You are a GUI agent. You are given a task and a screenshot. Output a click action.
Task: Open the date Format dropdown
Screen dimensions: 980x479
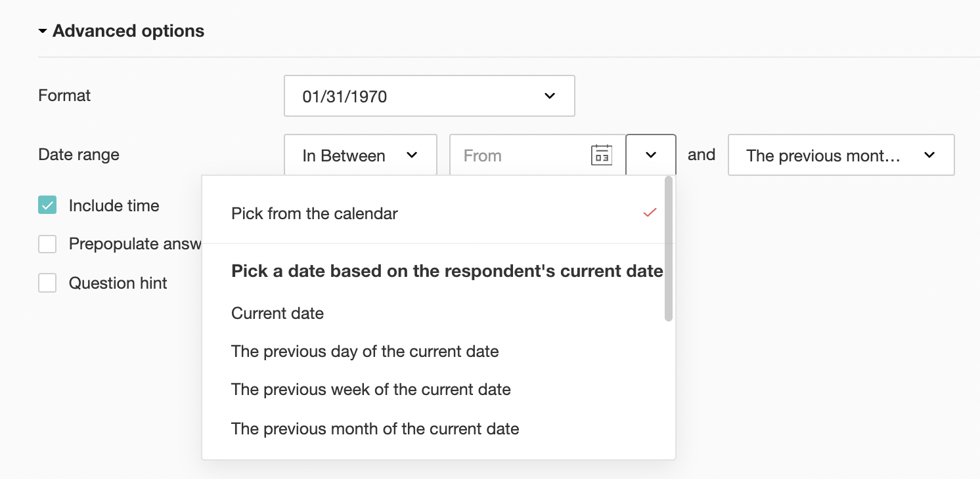pyautogui.click(x=429, y=96)
